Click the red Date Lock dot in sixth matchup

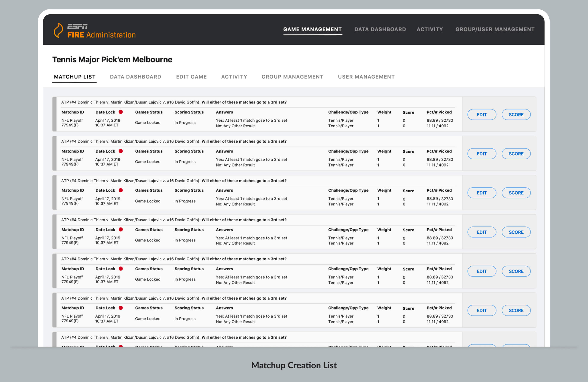(x=121, y=308)
